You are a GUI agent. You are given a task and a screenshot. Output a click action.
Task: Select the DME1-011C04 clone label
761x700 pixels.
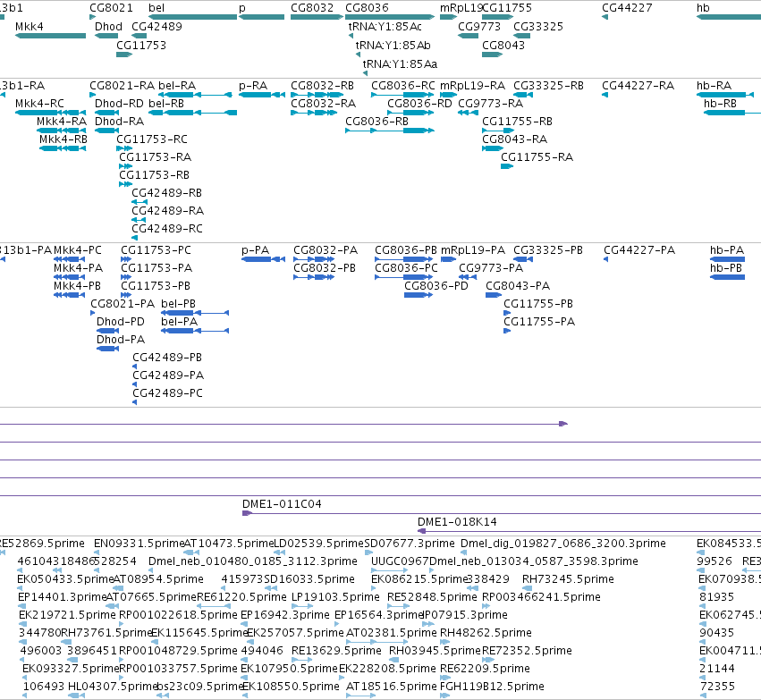(282, 504)
